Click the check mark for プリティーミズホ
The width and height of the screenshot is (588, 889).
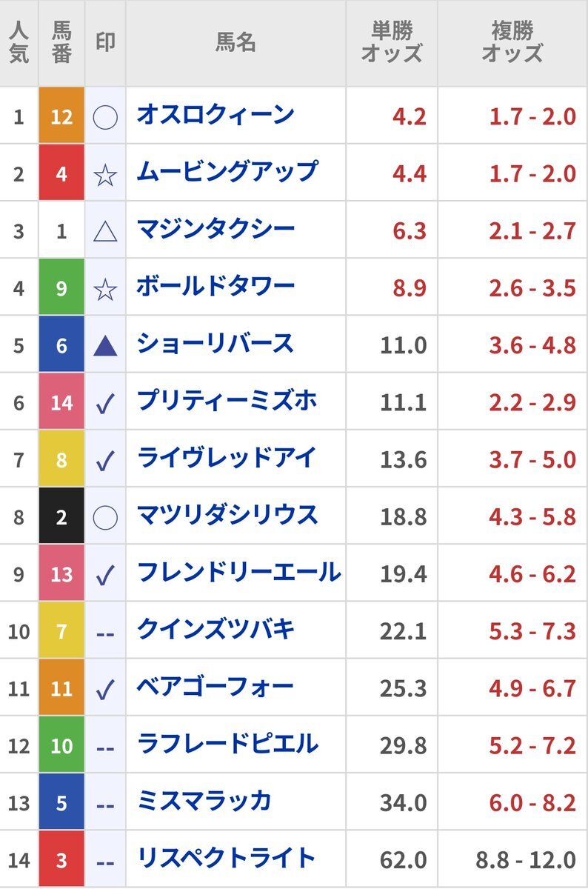tap(105, 404)
